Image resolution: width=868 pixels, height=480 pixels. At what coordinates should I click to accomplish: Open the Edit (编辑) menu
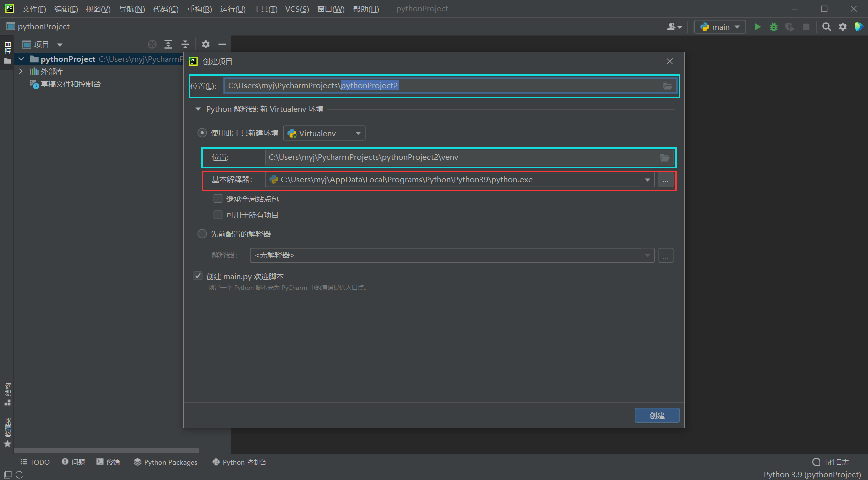coord(66,9)
